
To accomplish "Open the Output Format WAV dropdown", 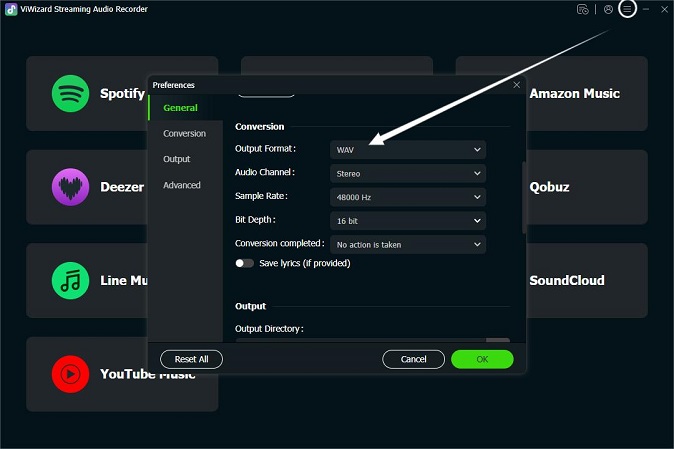I will (x=408, y=150).
